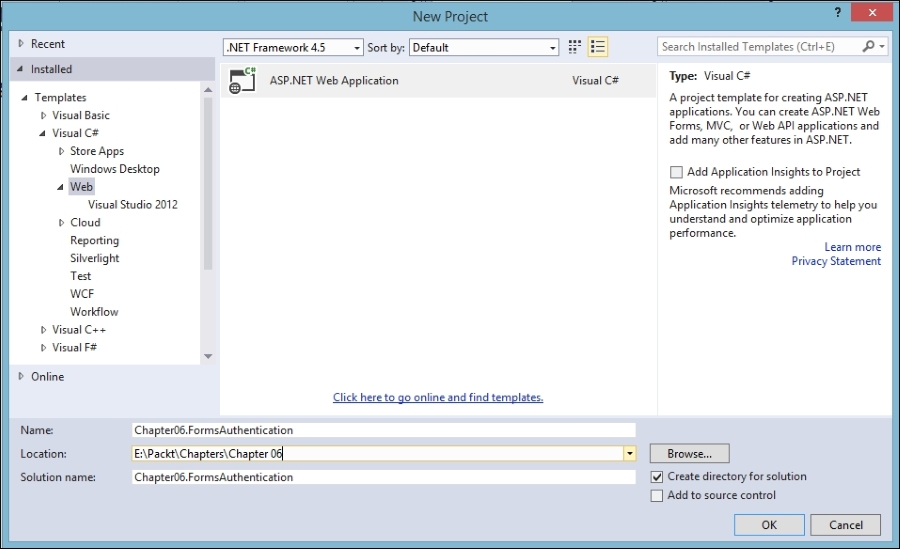Switch to small icons list view

click(x=598, y=47)
